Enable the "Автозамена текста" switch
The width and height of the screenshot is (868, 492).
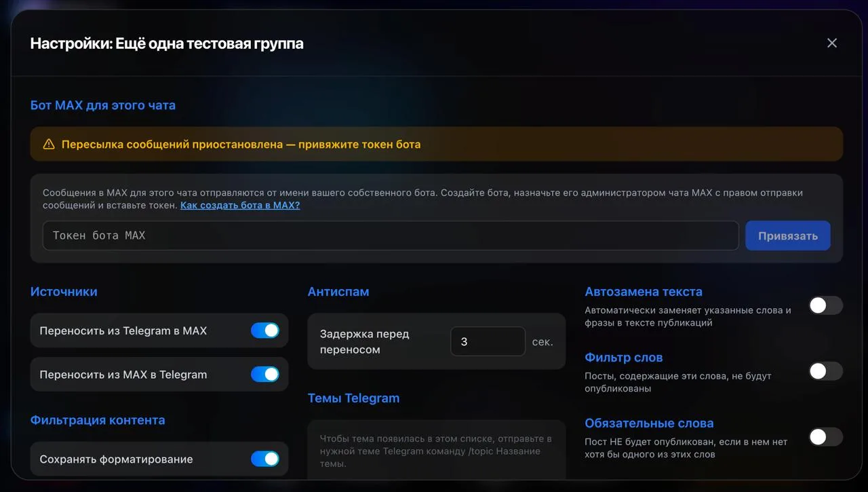click(x=826, y=305)
